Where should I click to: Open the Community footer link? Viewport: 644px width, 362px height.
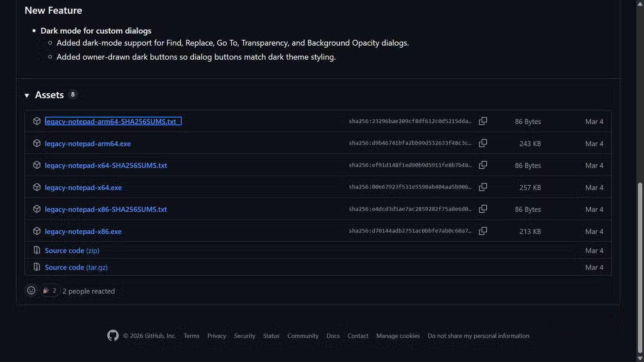point(303,336)
